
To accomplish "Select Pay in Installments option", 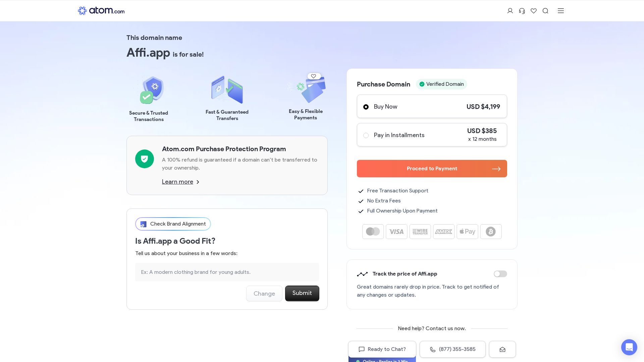I will click(366, 135).
